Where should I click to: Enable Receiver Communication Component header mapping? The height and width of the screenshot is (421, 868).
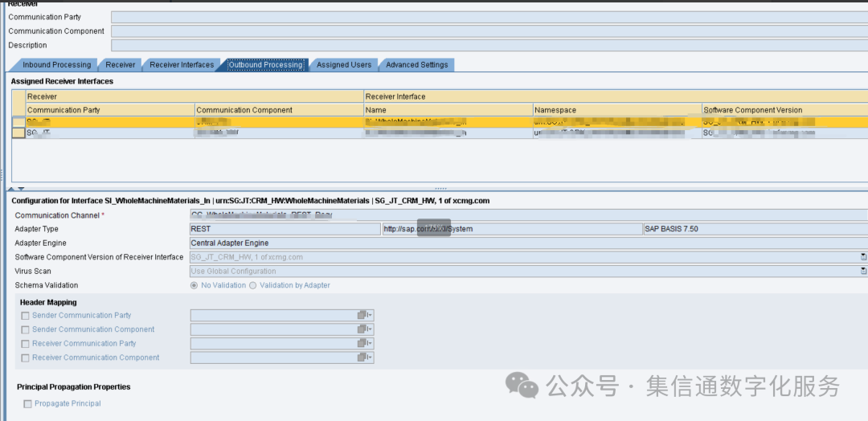[25, 358]
